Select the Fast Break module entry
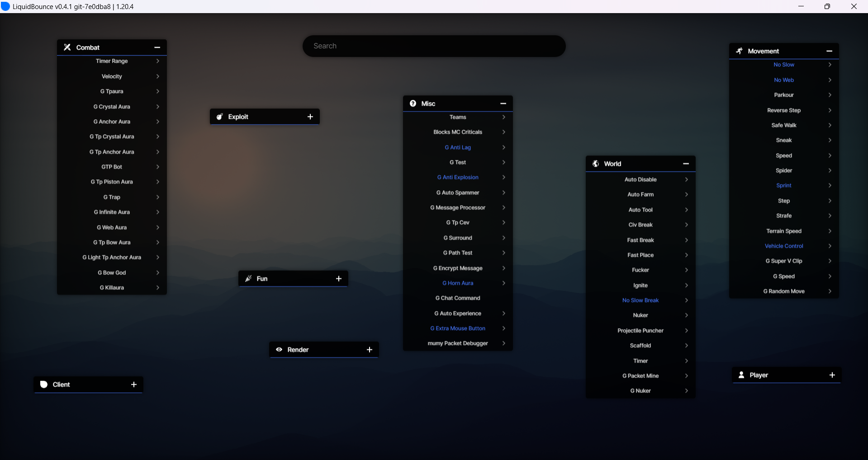The height and width of the screenshot is (460, 868). pyautogui.click(x=640, y=240)
